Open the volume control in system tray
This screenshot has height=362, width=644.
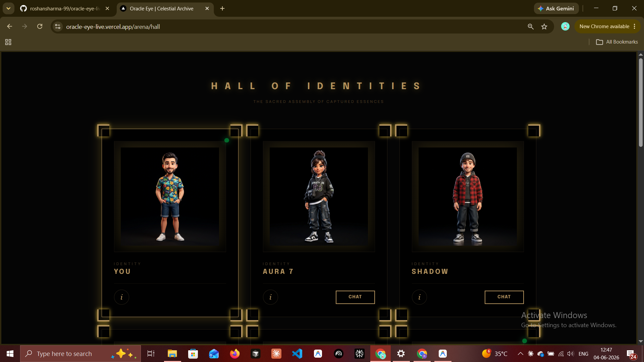coord(571,354)
